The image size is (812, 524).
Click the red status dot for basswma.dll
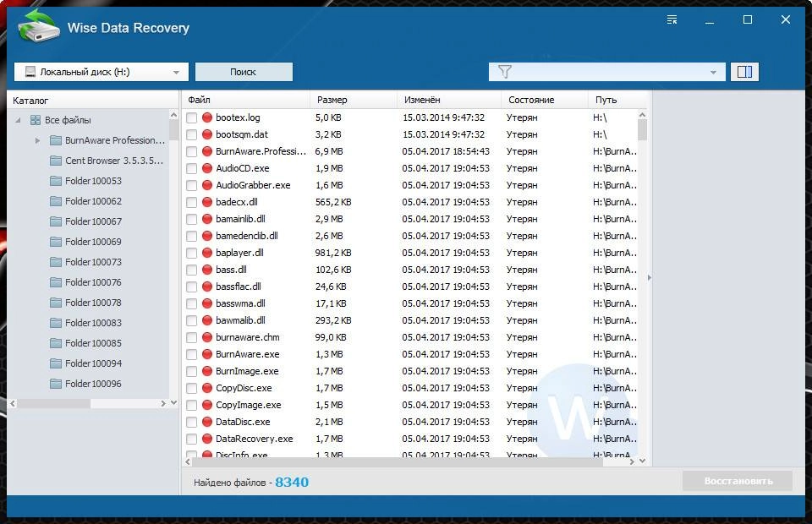pyautogui.click(x=207, y=303)
